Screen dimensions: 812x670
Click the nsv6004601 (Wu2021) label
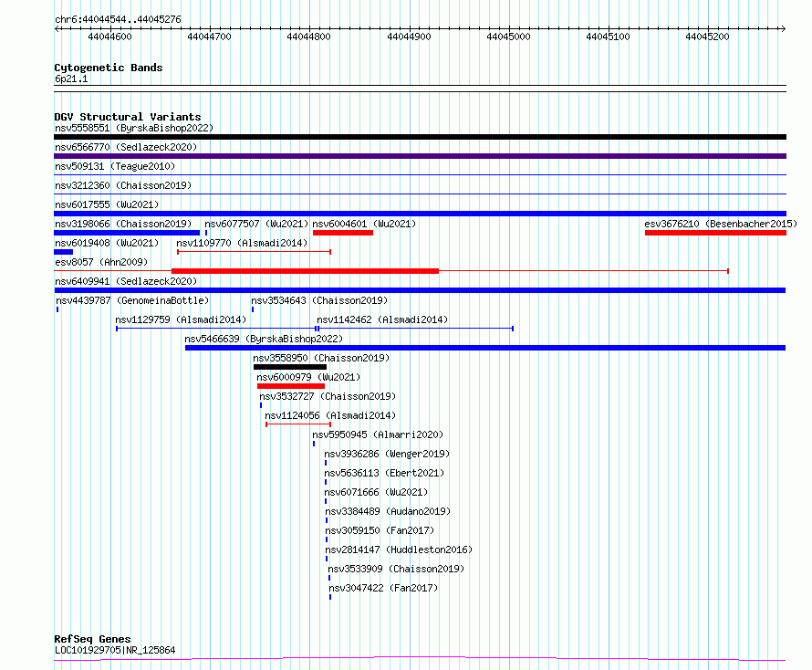364,224
